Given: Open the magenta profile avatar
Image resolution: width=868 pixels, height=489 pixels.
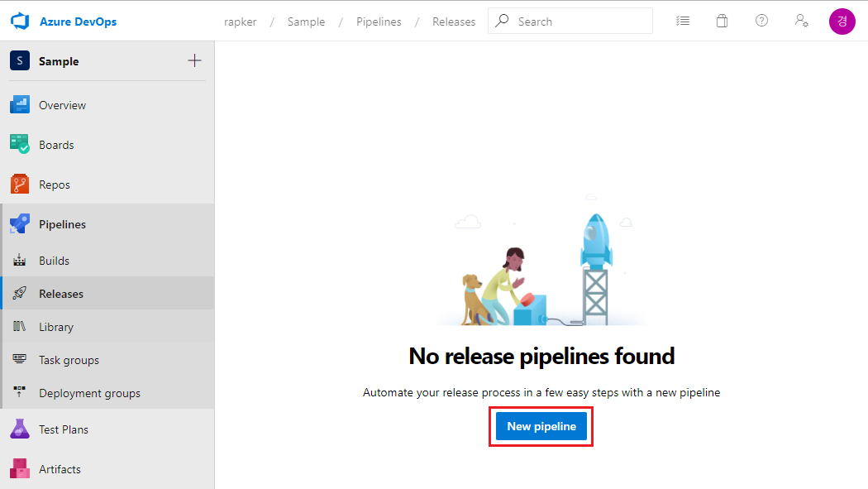Looking at the screenshot, I should coord(842,21).
